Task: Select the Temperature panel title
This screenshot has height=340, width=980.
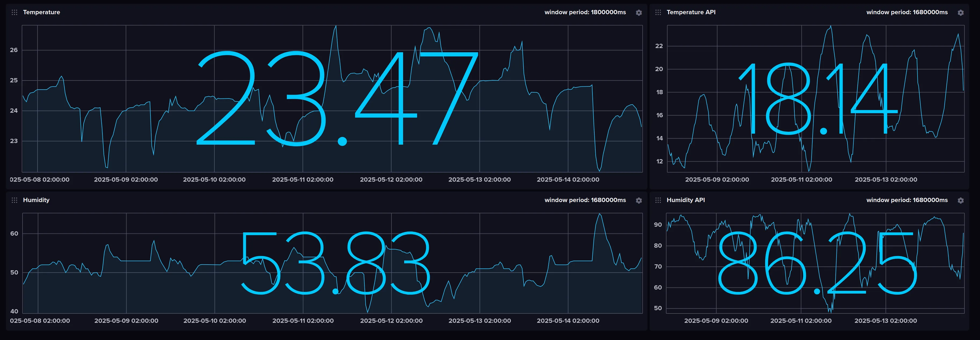Action: coord(42,12)
